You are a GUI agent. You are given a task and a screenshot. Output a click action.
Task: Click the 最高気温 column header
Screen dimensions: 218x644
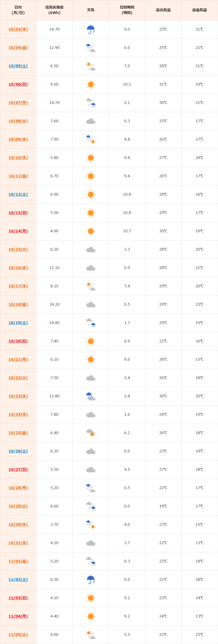click(x=163, y=10)
